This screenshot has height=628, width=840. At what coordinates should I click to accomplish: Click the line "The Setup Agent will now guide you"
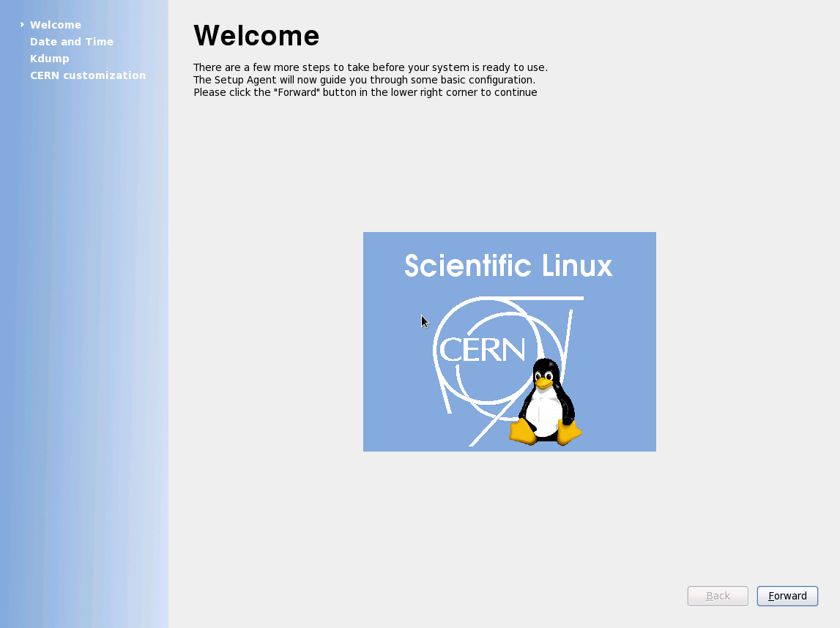pyautogui.click(x=364, y=80)
